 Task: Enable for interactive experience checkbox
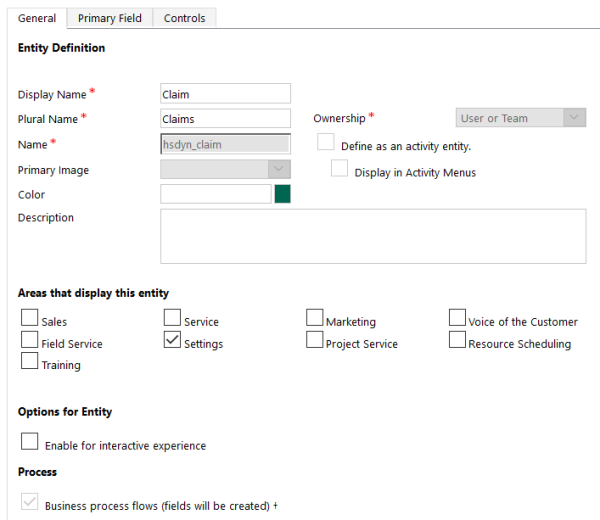[29, 441]
